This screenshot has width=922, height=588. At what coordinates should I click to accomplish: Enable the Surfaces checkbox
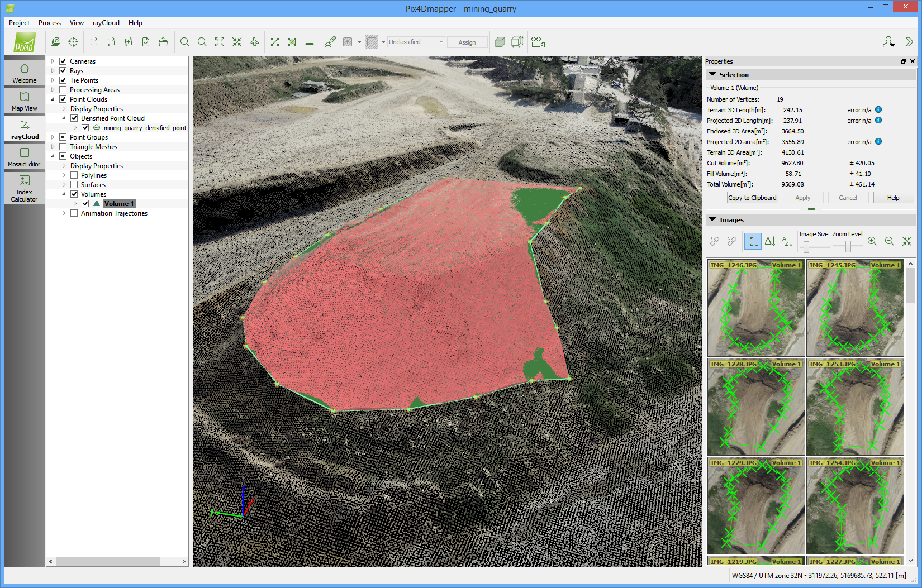point(74,185)
